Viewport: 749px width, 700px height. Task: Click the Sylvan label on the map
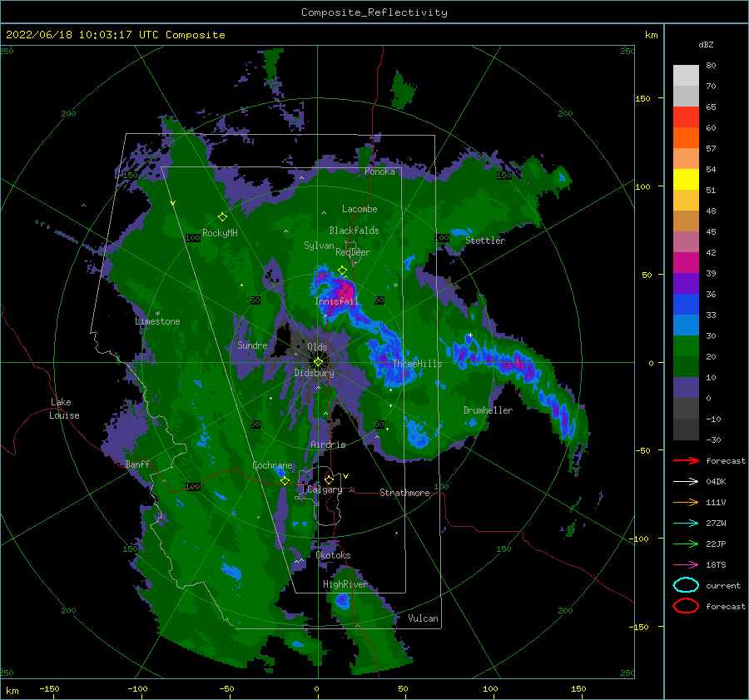point(319,245)
